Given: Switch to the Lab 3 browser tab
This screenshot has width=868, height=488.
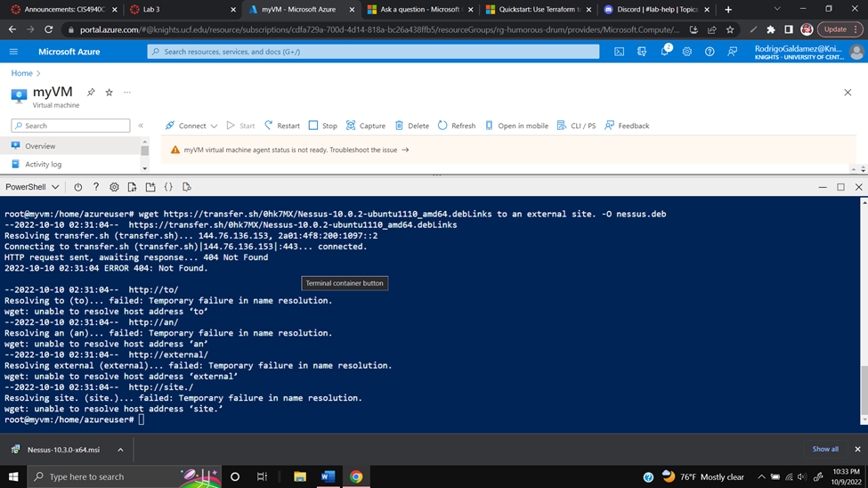Looking at the screenshot, I should tap(183, 10).
